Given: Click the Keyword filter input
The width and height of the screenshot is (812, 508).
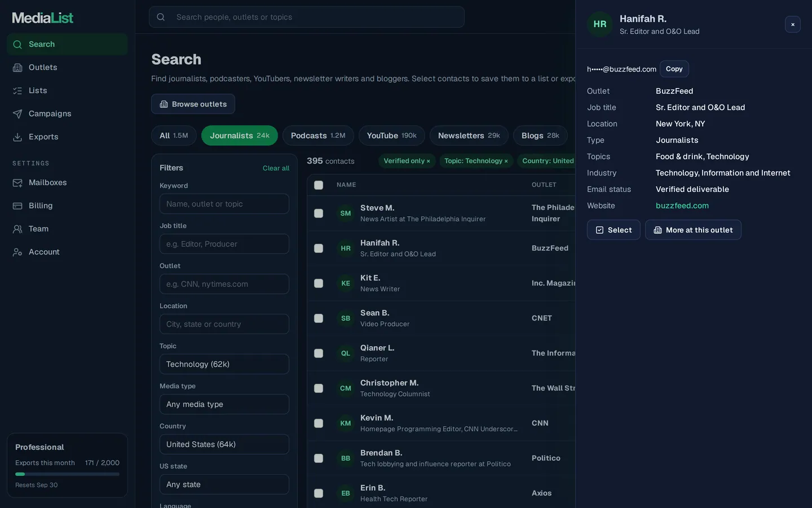Looking at the screenshot, I should (224, 204).
